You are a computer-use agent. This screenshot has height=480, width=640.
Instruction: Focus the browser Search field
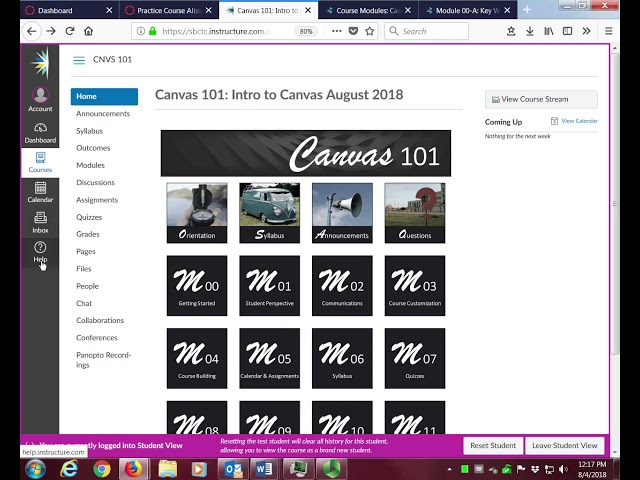click(x=426, y=31)
